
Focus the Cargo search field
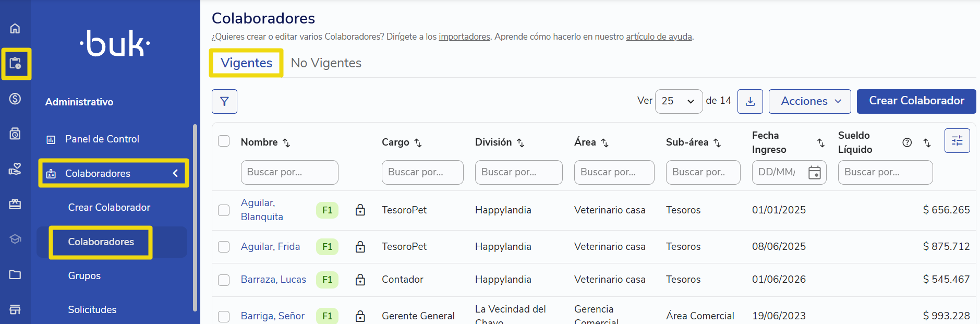tap(422, 172)
